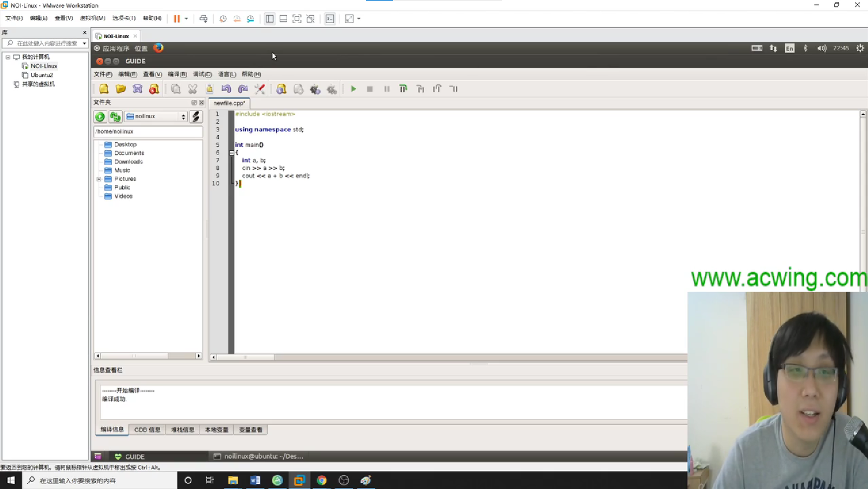Image resolution: width=868 pixels, height=489 pixels.
Task: Click the Run to Cursor debug icon
Action: click(x=454, y=89)
